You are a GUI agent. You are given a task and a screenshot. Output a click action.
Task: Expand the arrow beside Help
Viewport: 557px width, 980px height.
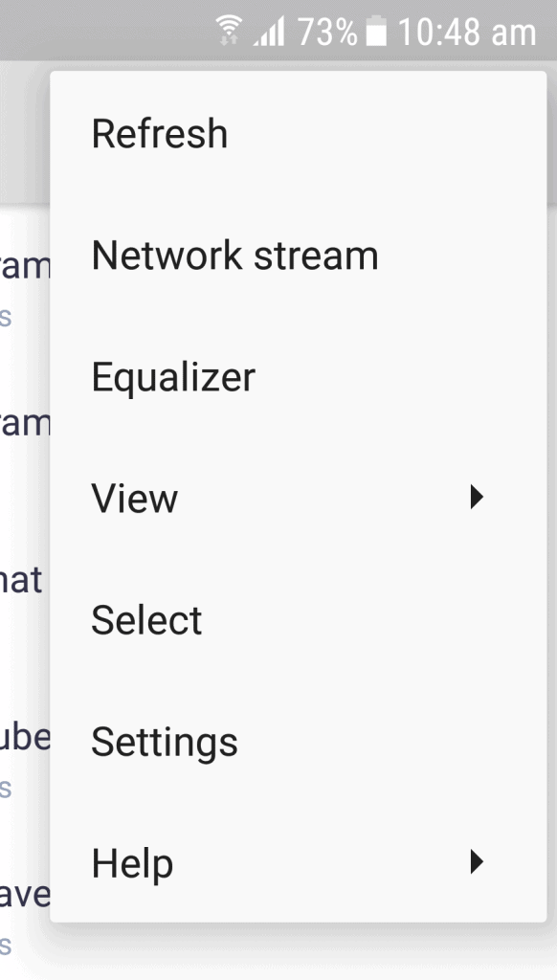(x=477, y=862)
